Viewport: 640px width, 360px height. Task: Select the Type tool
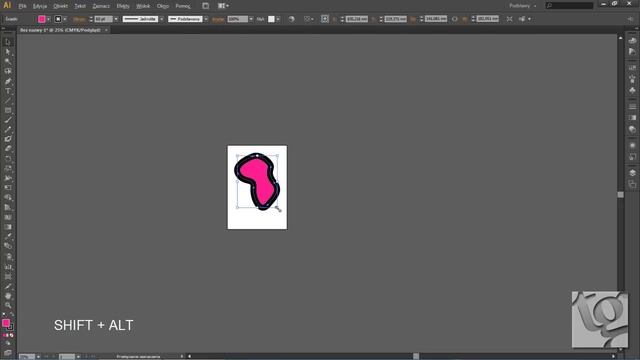coord(8,91)
